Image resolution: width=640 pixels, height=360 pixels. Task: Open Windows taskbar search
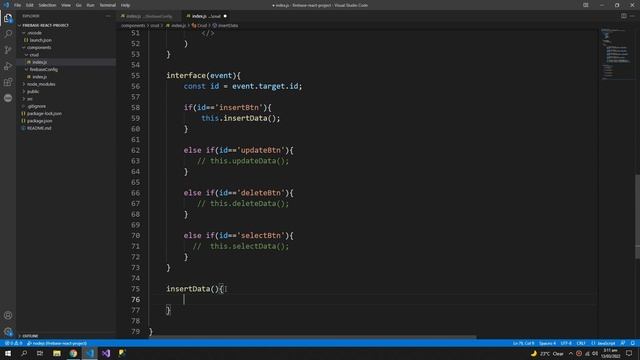[24, 353]
